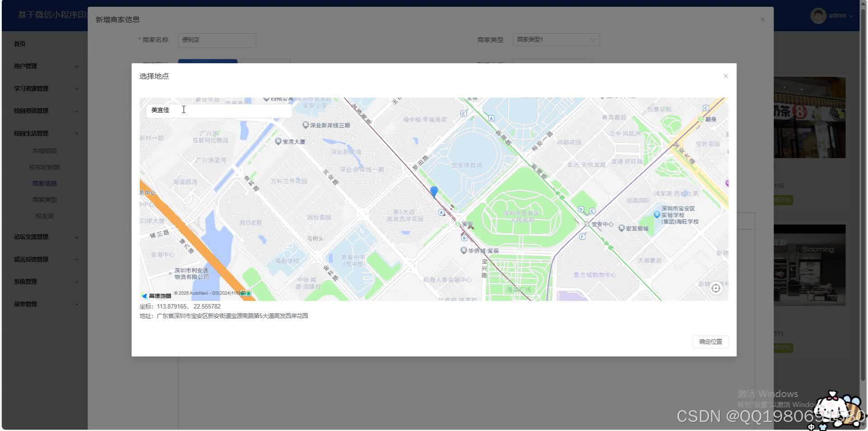This screenshot has height=431, width=868.
Task: Open 失物招领 submenu item
Action: click(45, 151)
